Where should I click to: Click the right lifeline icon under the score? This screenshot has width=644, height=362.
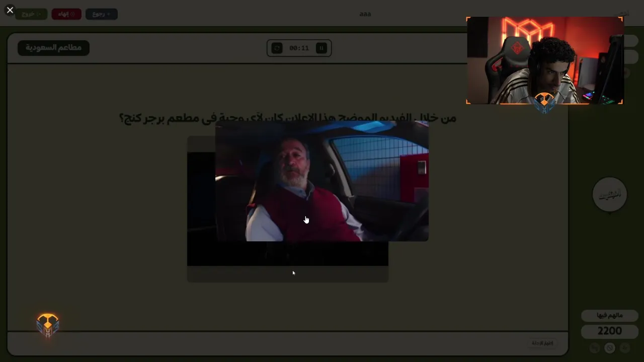click(625, 348)
